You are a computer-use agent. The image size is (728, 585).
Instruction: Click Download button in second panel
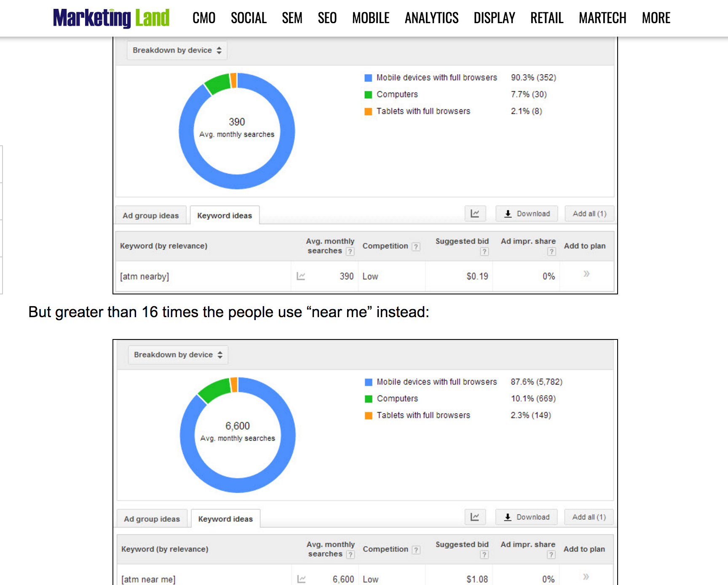coord(526,517)
